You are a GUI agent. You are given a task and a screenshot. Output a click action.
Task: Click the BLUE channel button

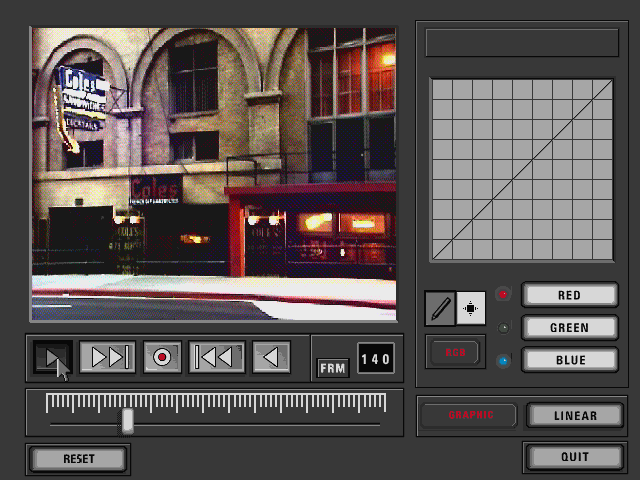click(570, 360)
